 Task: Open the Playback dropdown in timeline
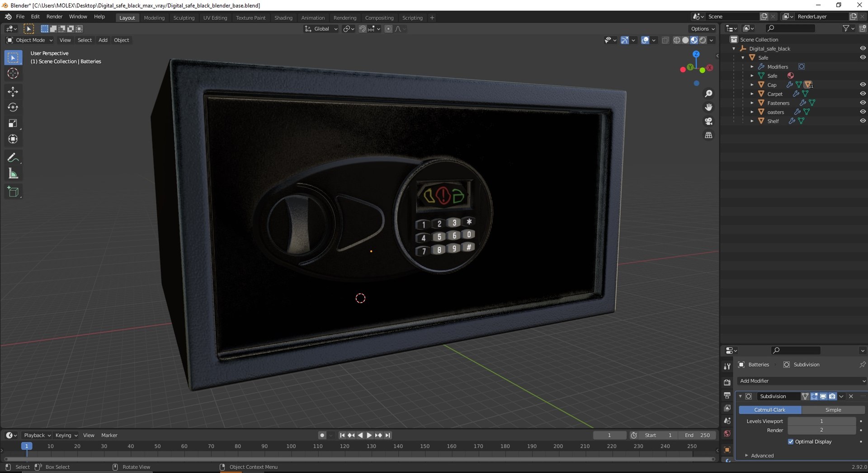click(x=37, y=435)
